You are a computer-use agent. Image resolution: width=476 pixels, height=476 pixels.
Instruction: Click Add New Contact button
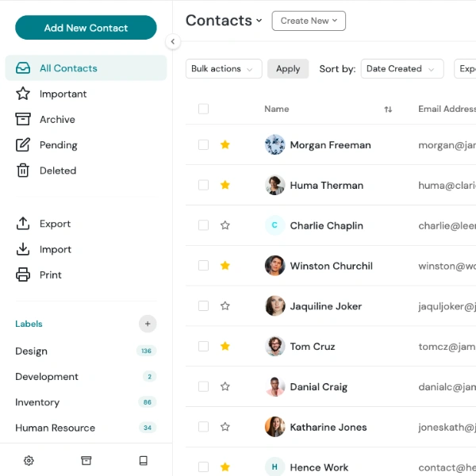click(86, 28)
